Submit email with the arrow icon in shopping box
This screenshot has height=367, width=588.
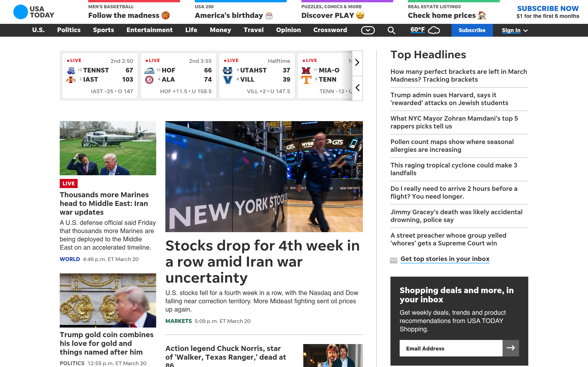point(511,348)
